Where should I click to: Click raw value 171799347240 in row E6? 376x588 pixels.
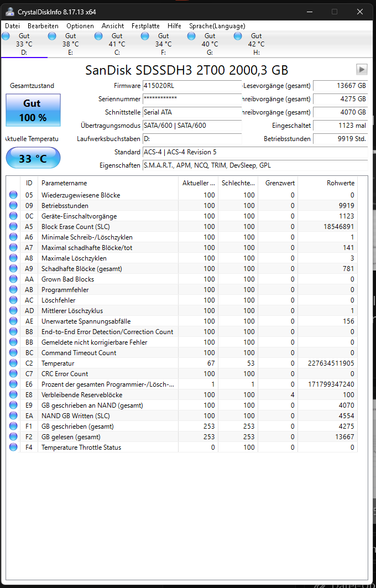331,384
